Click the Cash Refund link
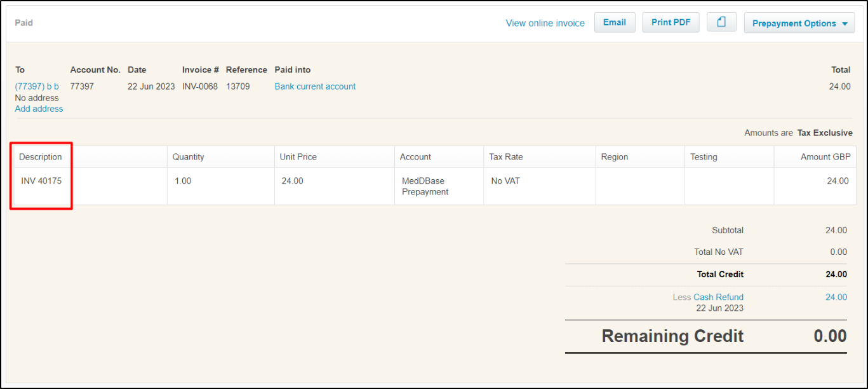The width and height of the screenshot is (868, 389). tap(718, 297)
